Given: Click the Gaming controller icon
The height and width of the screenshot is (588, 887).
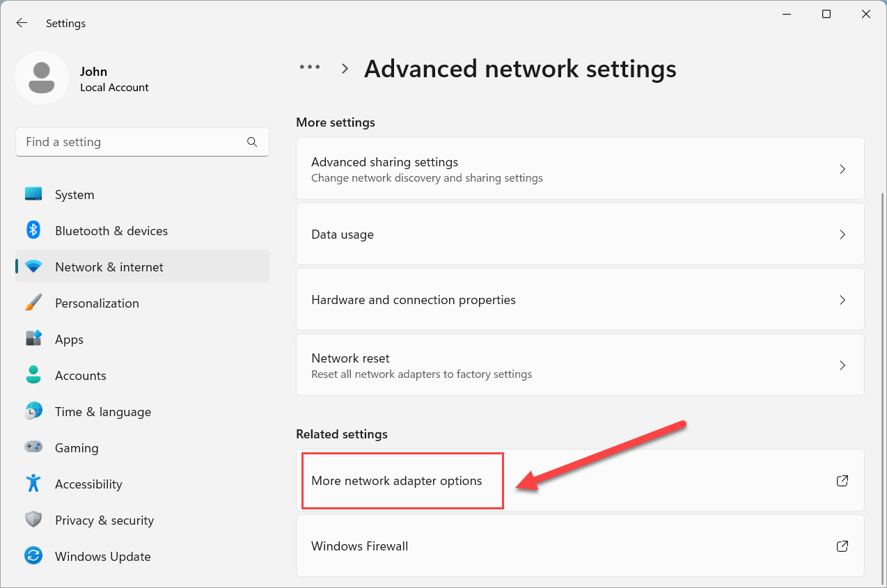Looking at the screenshot, I should pos(33,447).
